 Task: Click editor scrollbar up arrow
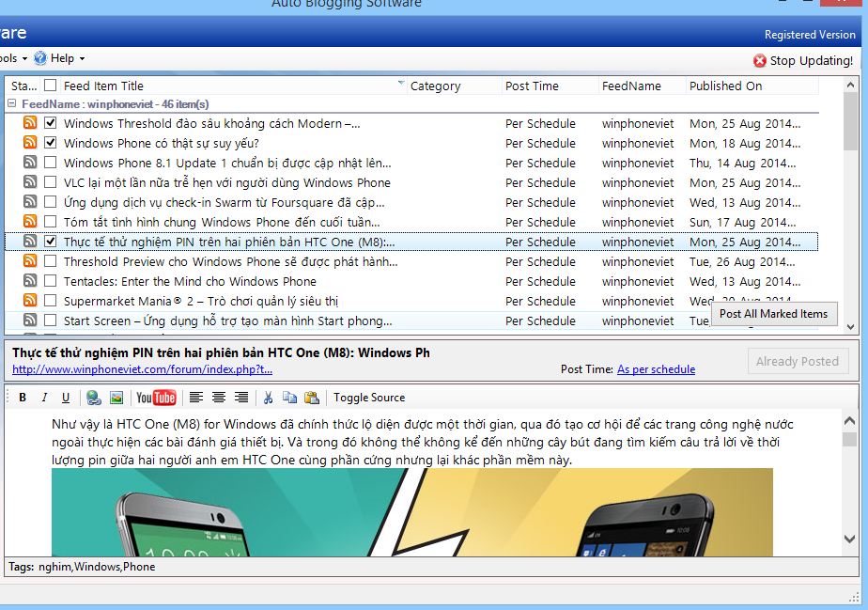click(850, 421)
